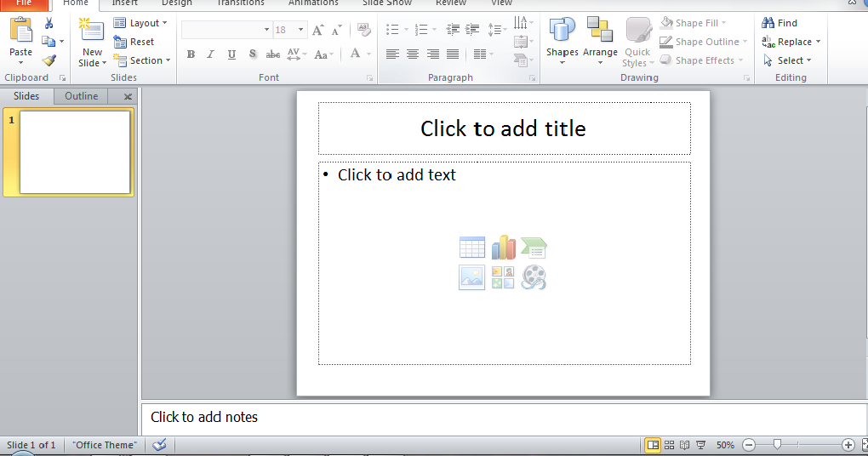The image size is (868, 456).
Task: Toggle Strikethrough formatting
Action: [x=273, y=54]
